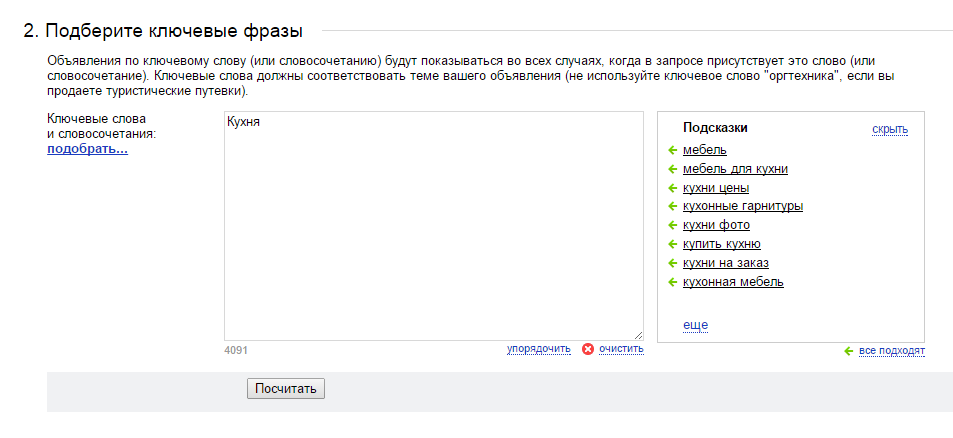Click inside the keywords text area
953x438 pixels.
[x=433, y=230]
